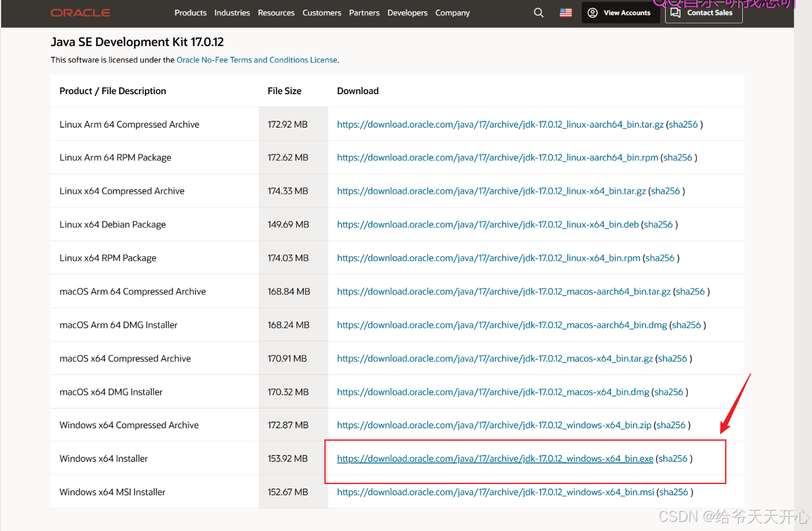Open sha256 for Linux x64 RPM Package
The image size is (812, 531).
[x=660, y=258]
